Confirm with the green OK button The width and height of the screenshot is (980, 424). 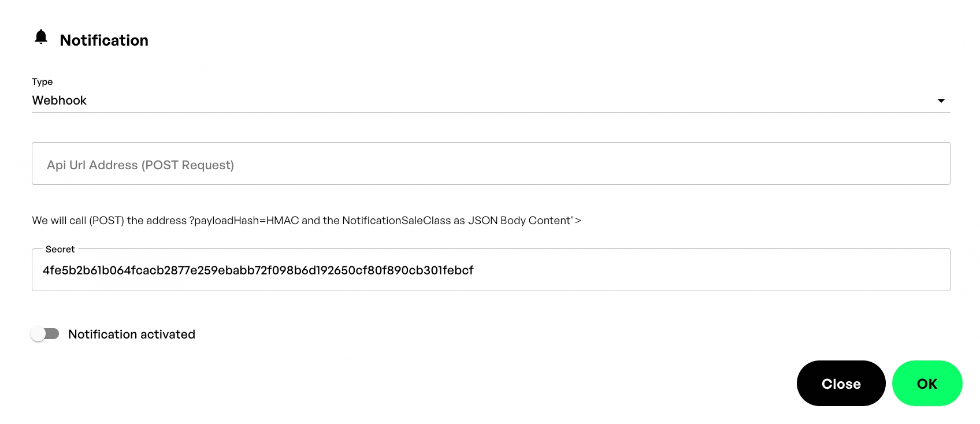click(x=927, y=384)
